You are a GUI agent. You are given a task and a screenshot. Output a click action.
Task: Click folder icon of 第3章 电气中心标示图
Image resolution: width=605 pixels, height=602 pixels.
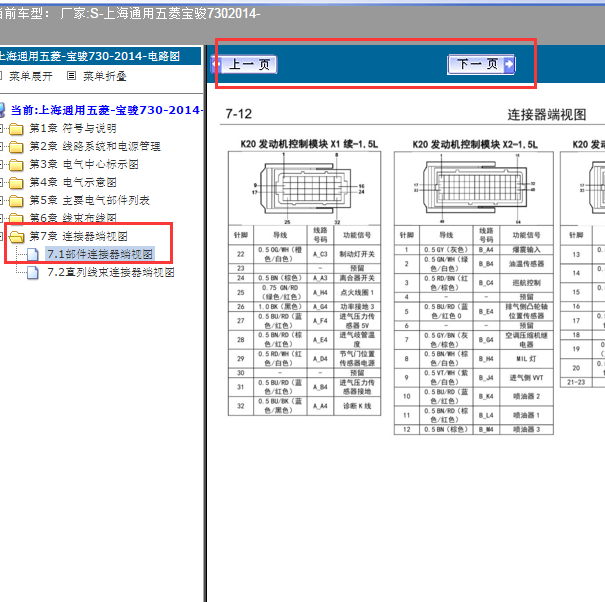(x=16, y=165)
